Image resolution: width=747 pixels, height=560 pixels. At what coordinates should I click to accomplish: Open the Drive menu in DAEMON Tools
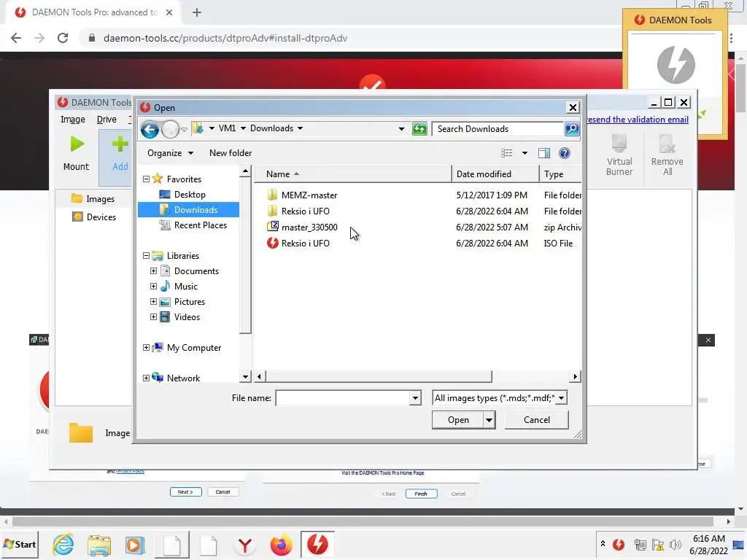[107, 120]
